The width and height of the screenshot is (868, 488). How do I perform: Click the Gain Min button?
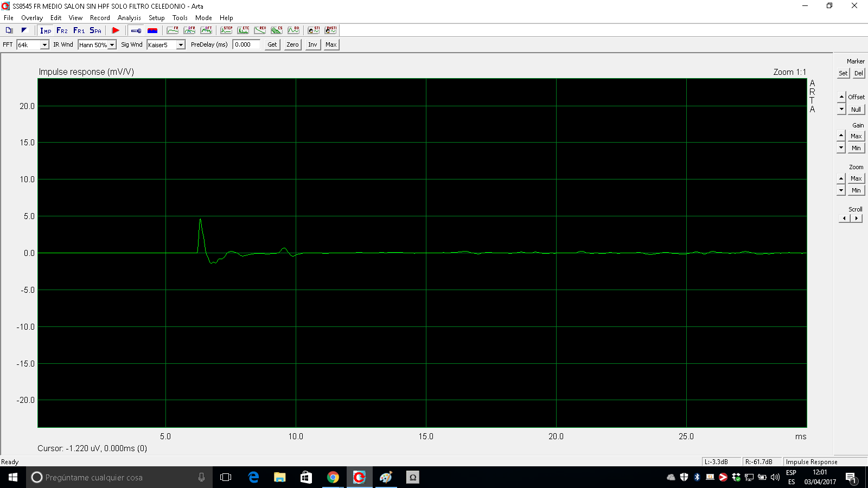point(856,148)
